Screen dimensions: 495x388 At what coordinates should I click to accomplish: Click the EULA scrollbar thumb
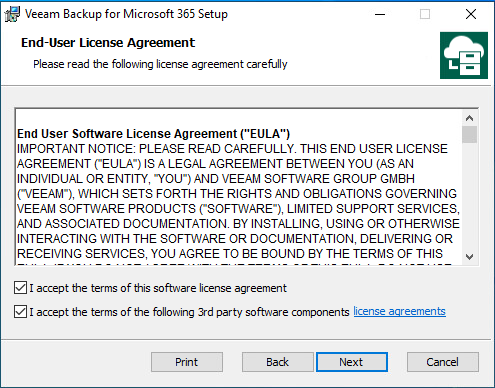pyautogui.click(x=469, y=134)
